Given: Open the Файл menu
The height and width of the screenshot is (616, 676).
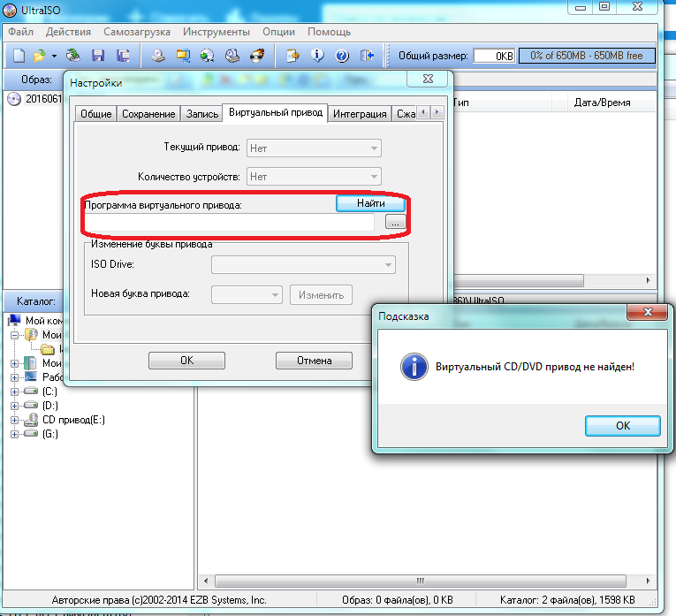Looking at the screenshot, I should click(x=20, y=32).
